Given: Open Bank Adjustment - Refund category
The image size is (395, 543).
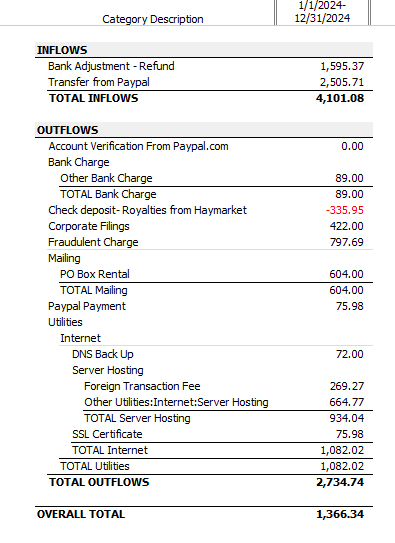Looking at the screenshot, I should (111, 66).
